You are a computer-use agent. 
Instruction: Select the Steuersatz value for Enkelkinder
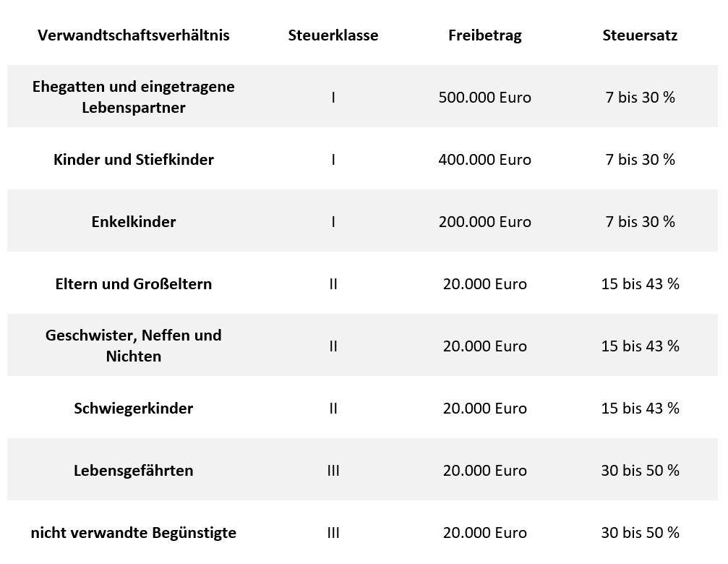pyautogui.click(x=640, y=222)
